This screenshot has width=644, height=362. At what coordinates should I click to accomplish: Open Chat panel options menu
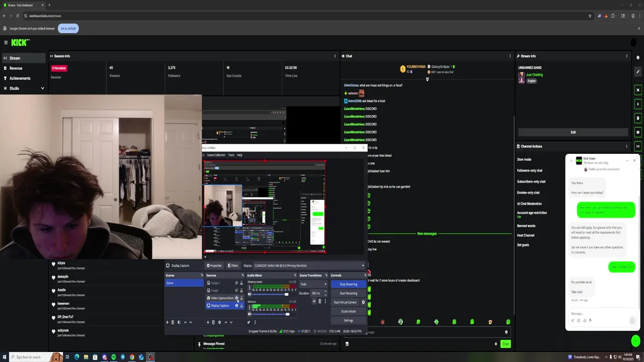pos(510,56)
